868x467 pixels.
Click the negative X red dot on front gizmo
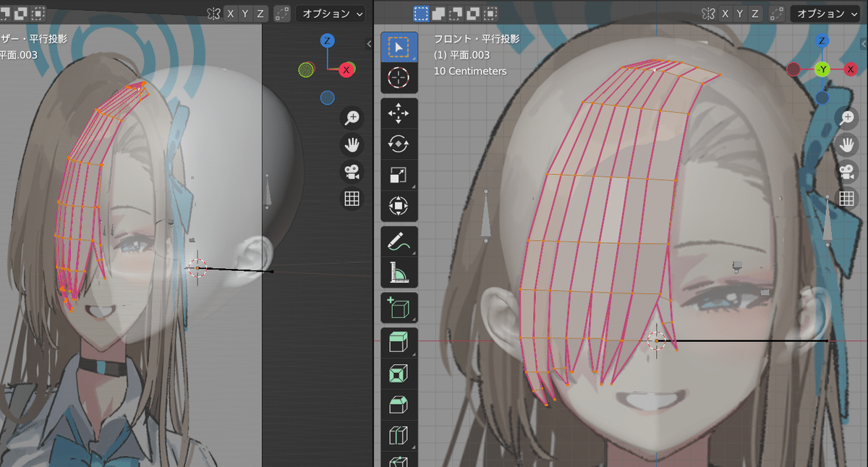click(793, 69)
